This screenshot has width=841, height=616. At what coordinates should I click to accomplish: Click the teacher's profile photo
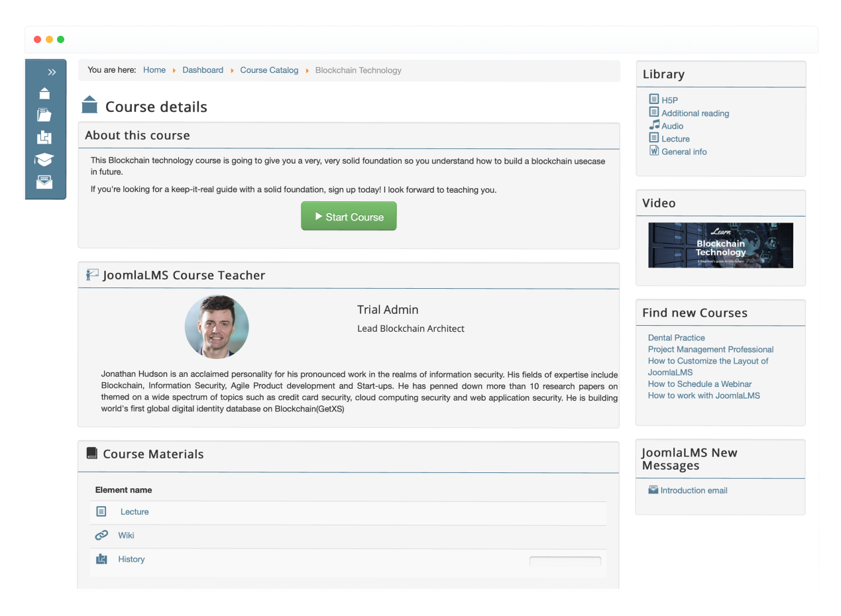click(217, 327)
